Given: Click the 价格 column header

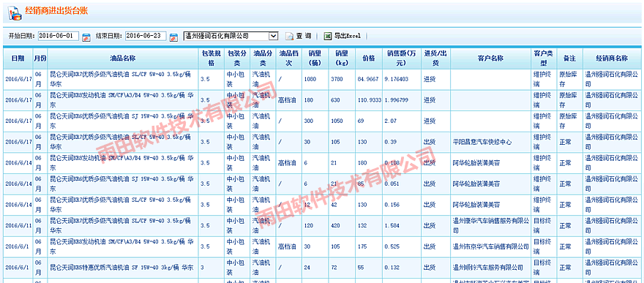Looking at the screenshot, I should (368, 59).
